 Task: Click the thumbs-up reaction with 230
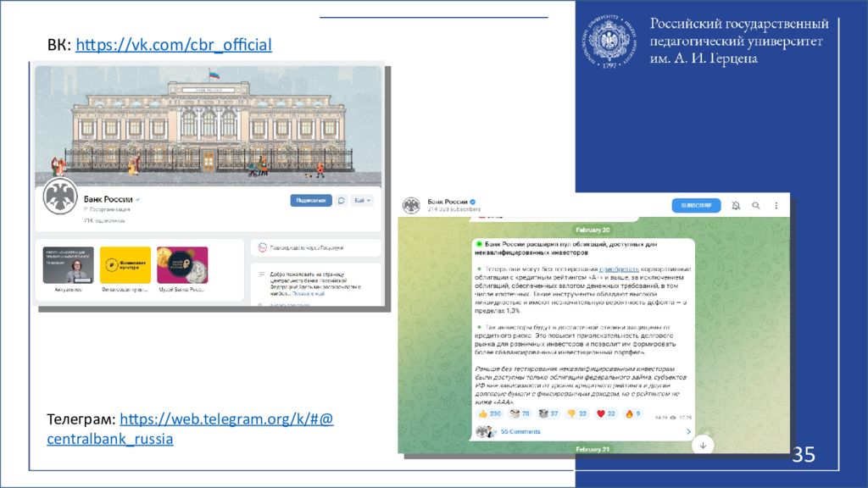[489, 413]
